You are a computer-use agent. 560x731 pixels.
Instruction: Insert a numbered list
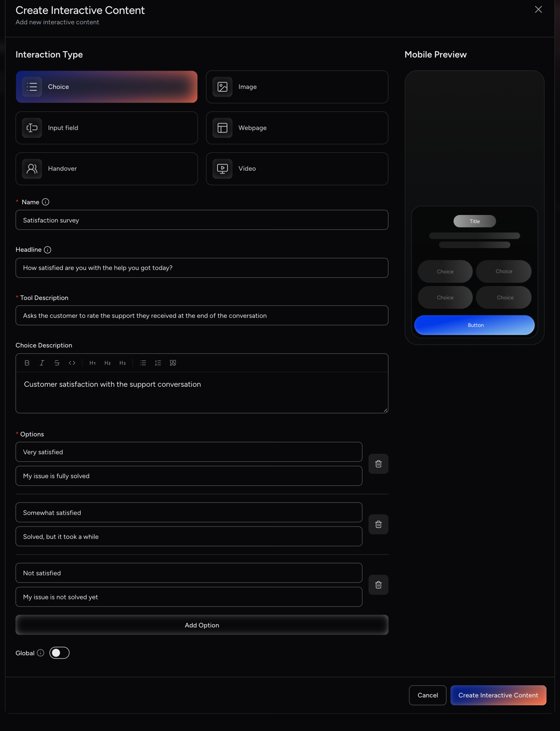pos(158,363)
